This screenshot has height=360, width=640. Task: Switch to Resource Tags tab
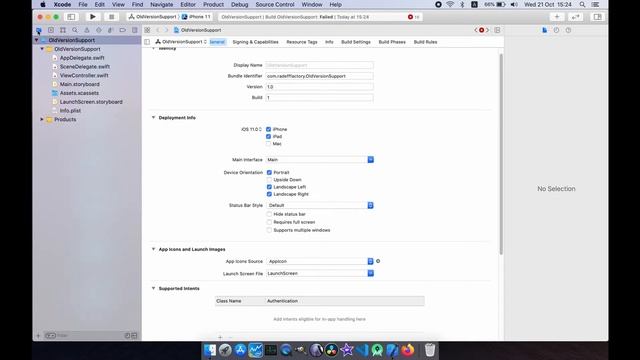click(302, 42)
